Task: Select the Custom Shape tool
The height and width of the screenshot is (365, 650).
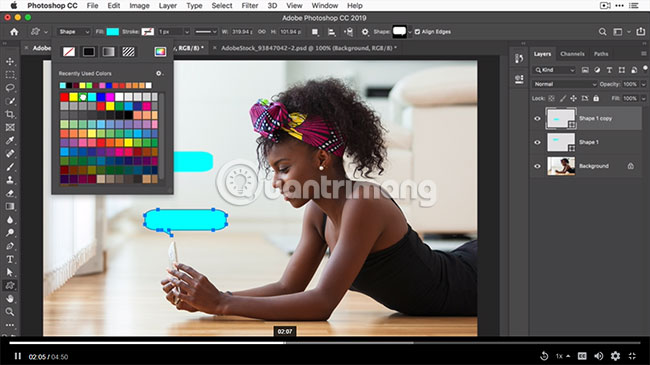Action: 10,285
